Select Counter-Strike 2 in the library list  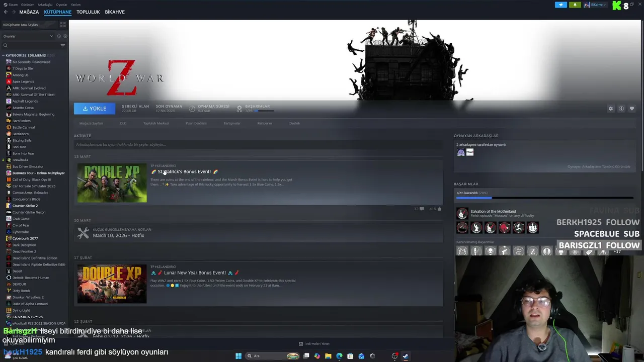[x=25, y=206]
